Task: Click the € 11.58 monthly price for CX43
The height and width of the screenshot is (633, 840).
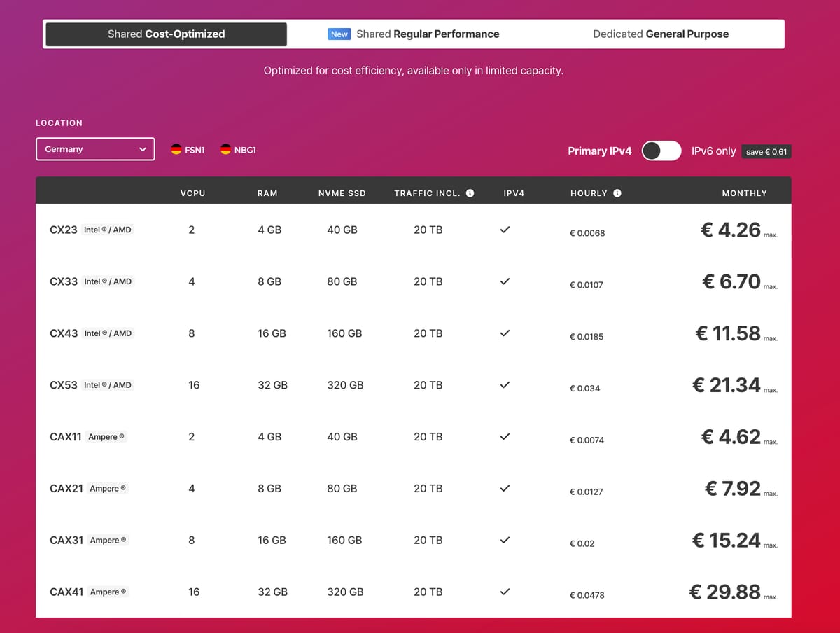Action: [728, 333]
